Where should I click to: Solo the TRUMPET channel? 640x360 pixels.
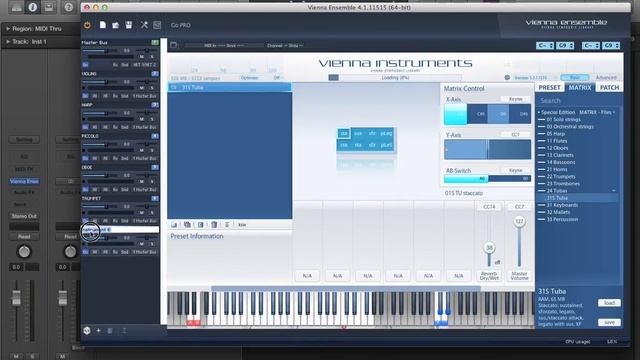coord(152,213)
